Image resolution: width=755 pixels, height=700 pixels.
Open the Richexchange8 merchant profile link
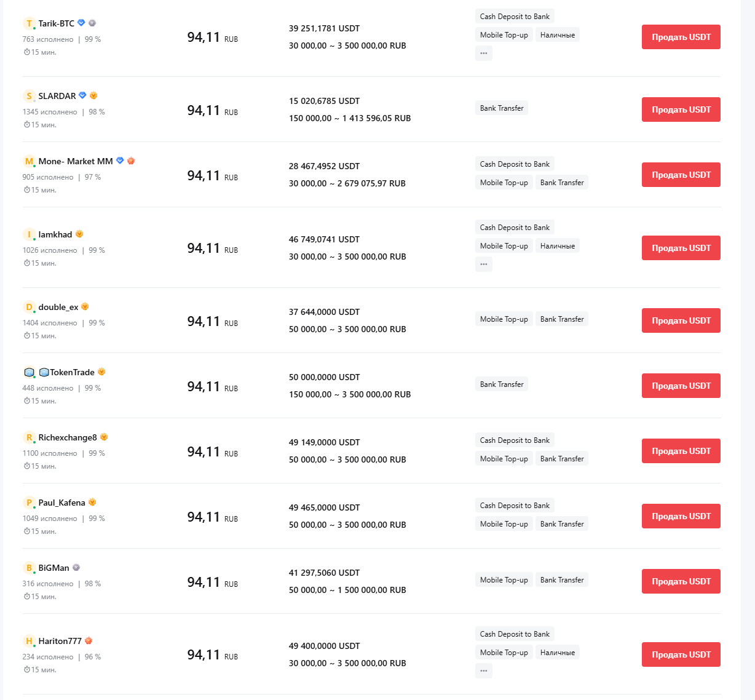click(68, 437)
